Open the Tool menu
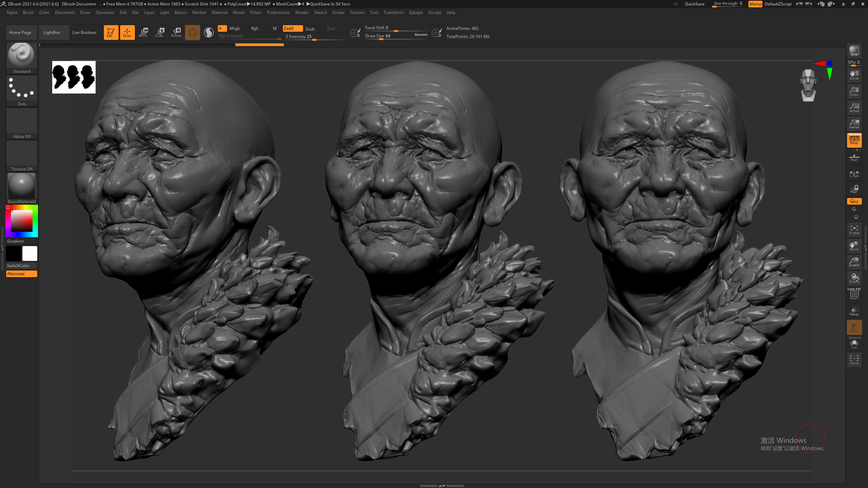Viewport: 868px width, 488px height. click(374, 12)
